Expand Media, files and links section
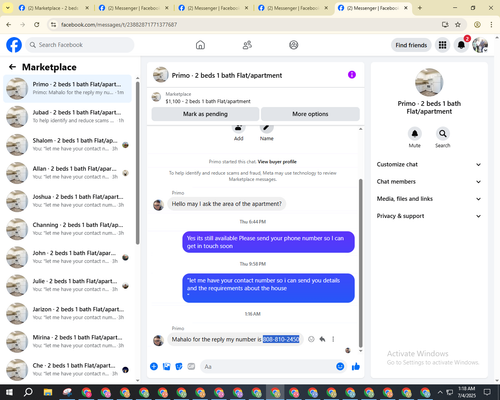 click(429, 199)
